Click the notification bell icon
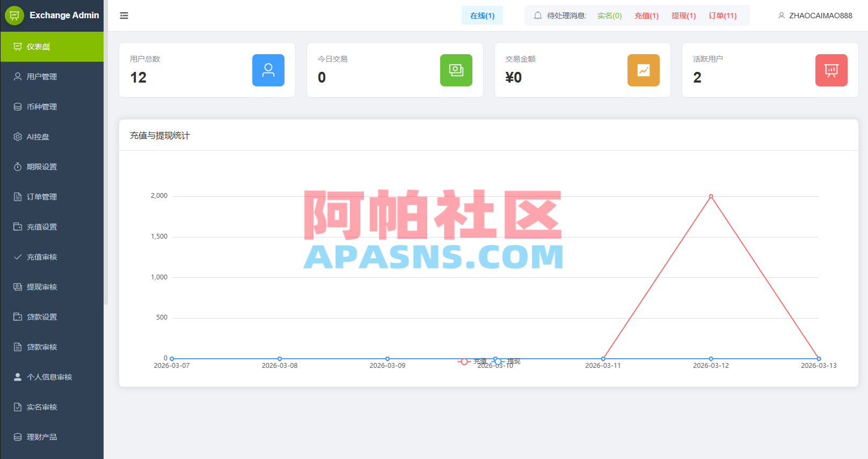868x459 pixels. point(537,16)
